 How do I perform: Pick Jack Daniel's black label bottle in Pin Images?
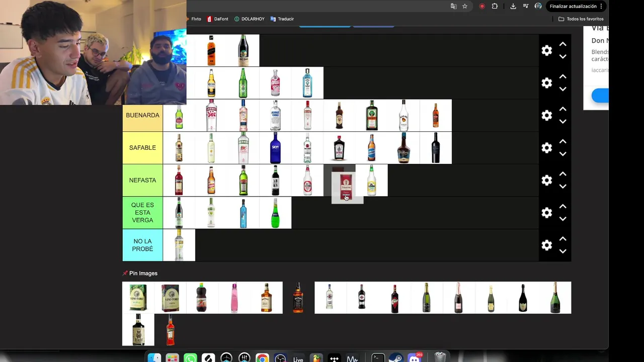(298, 298)
